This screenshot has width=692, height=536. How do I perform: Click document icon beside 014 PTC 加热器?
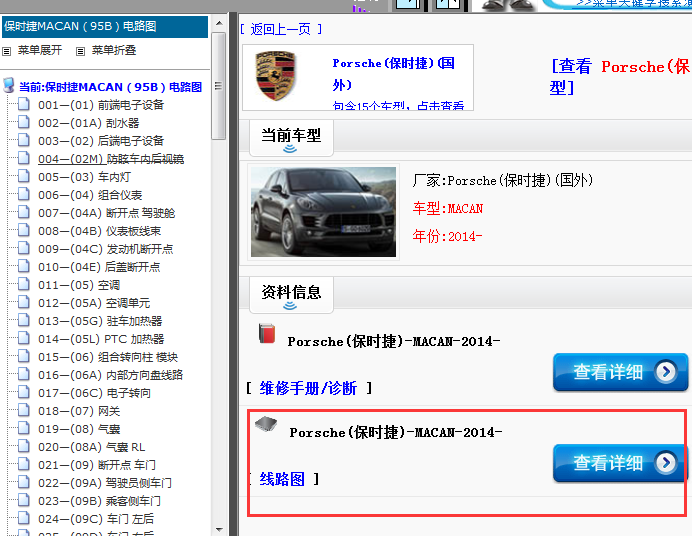pyautogui.click(x=24, y=338)
